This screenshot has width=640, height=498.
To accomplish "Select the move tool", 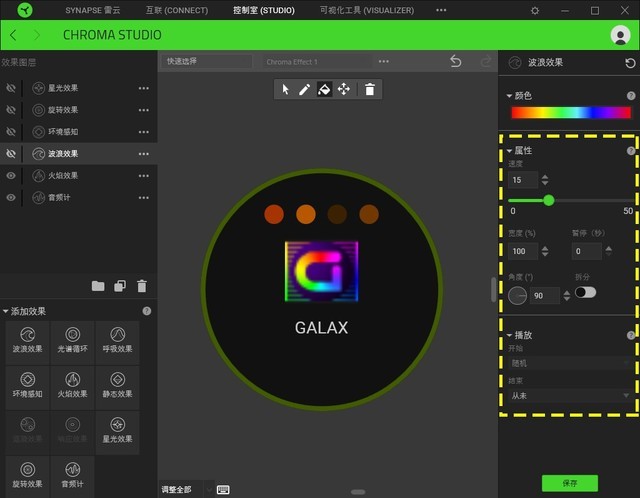I will click(344, 89).
